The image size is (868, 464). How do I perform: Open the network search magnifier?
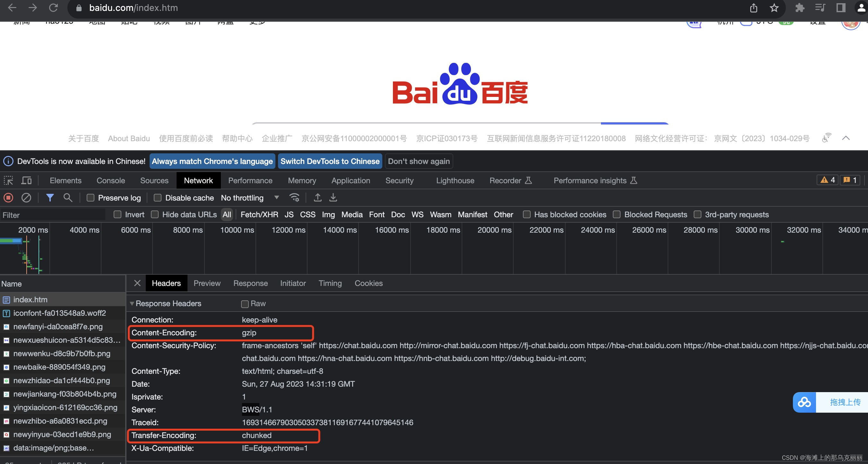pos(68,198)
